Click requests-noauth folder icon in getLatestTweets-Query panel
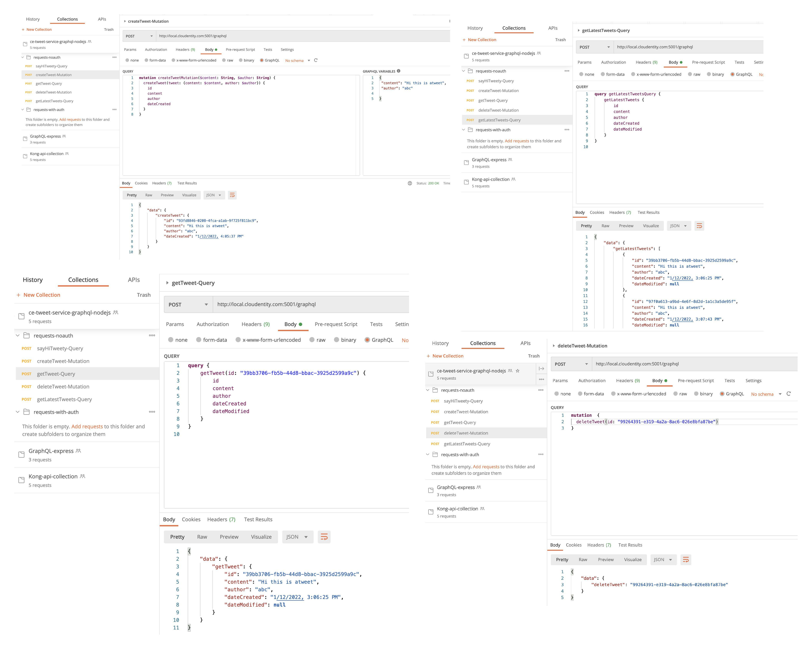 point(470,71)
